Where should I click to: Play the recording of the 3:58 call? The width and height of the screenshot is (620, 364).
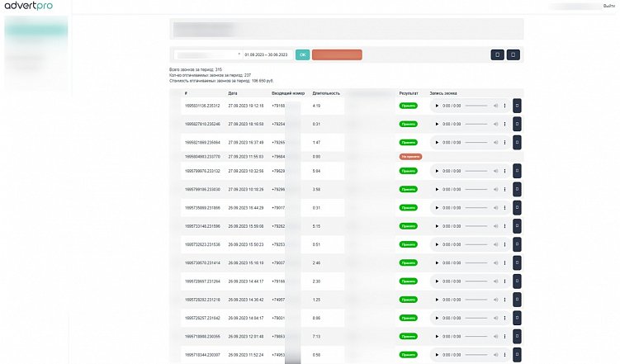coord(437,189)
